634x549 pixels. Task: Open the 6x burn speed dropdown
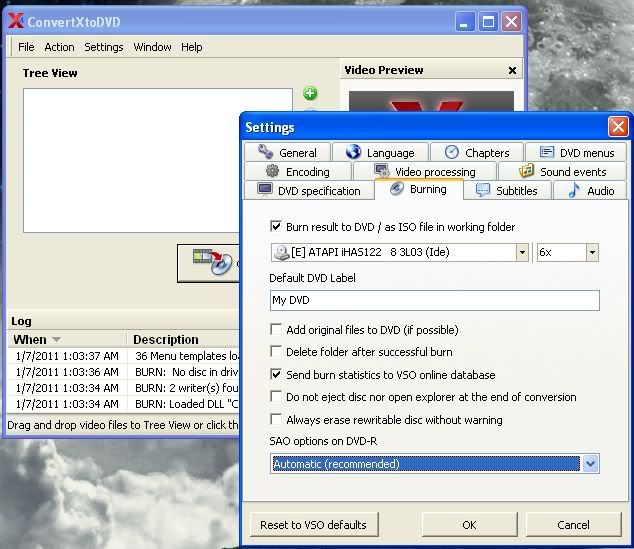click(592, 252)
